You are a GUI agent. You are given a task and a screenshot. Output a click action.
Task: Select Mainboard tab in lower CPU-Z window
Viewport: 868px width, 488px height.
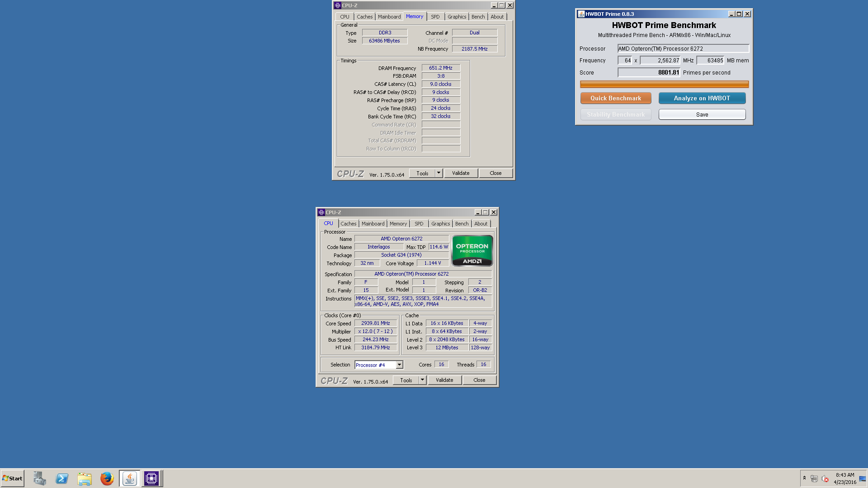tap(373, 224)
